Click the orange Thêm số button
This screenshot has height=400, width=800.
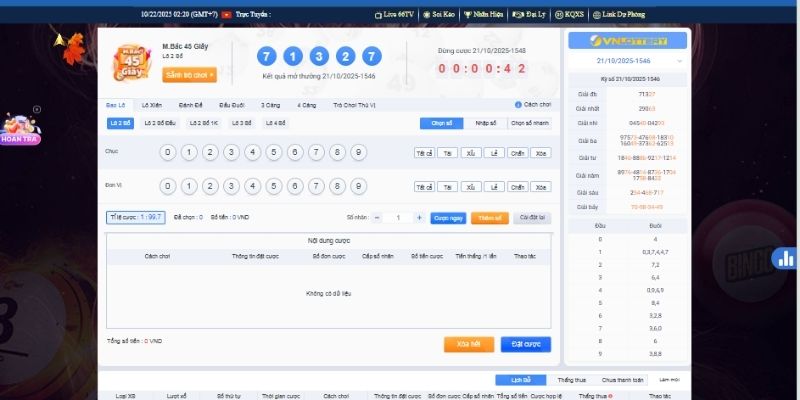[x=490, y=218]
